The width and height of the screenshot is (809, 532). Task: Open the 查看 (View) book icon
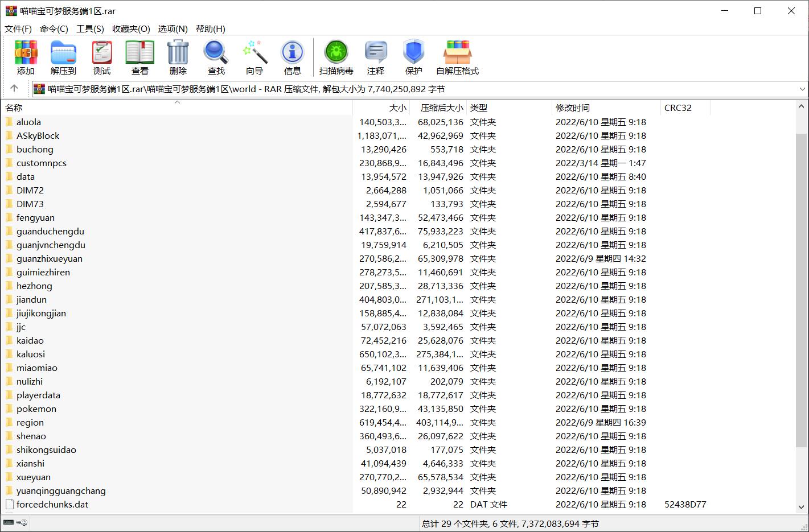click(x=140, y=52)
